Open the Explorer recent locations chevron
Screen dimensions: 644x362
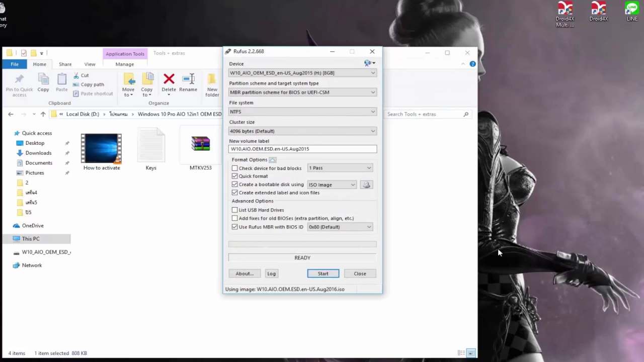pyautogui.click(x=34, y=114)
